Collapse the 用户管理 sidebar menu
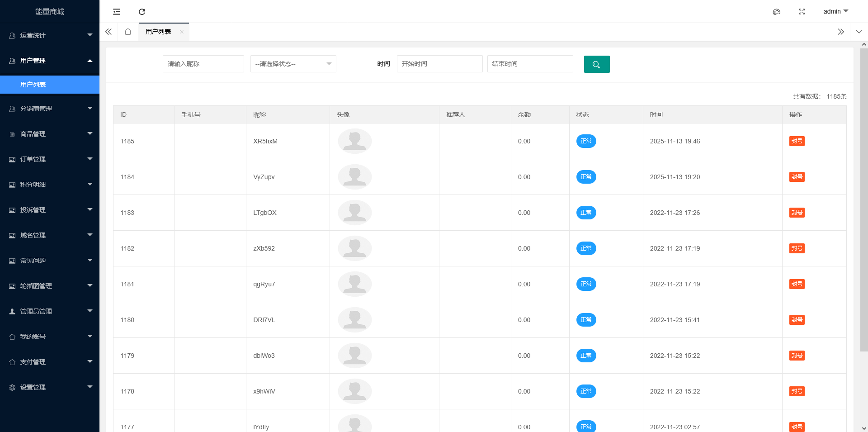868x432 pixels. (x=50, y=61)
